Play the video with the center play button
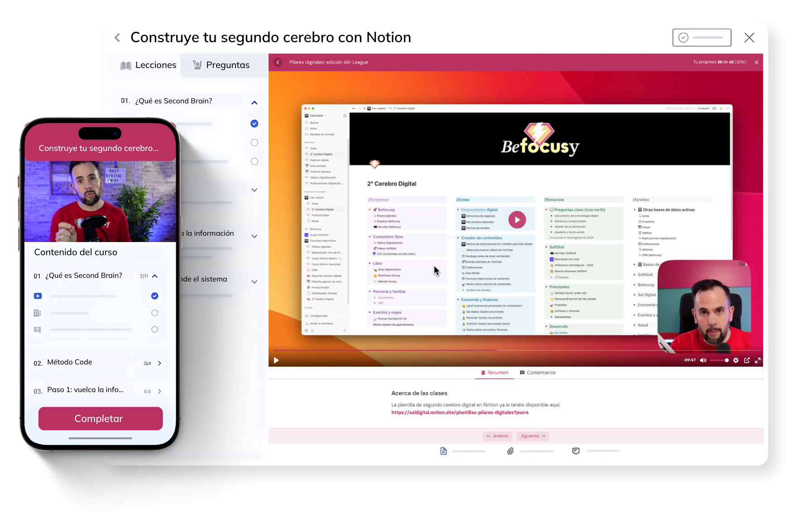 pos(517,220)
